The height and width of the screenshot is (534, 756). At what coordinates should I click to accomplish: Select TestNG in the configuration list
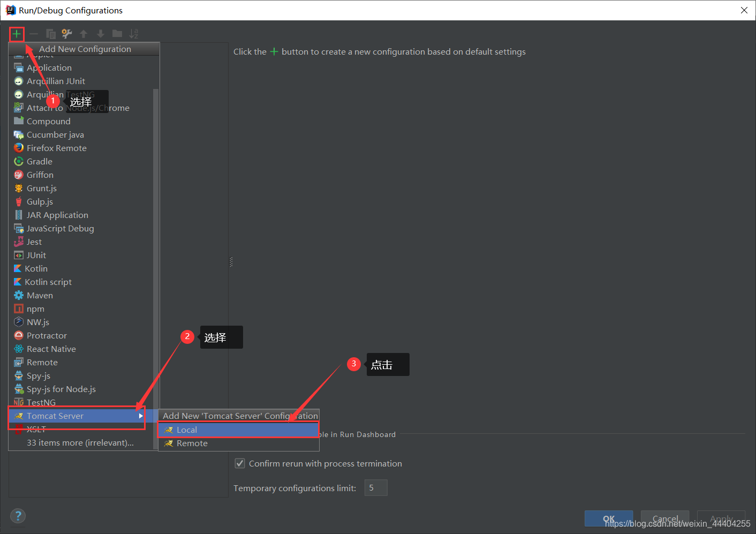coord(81,402)
